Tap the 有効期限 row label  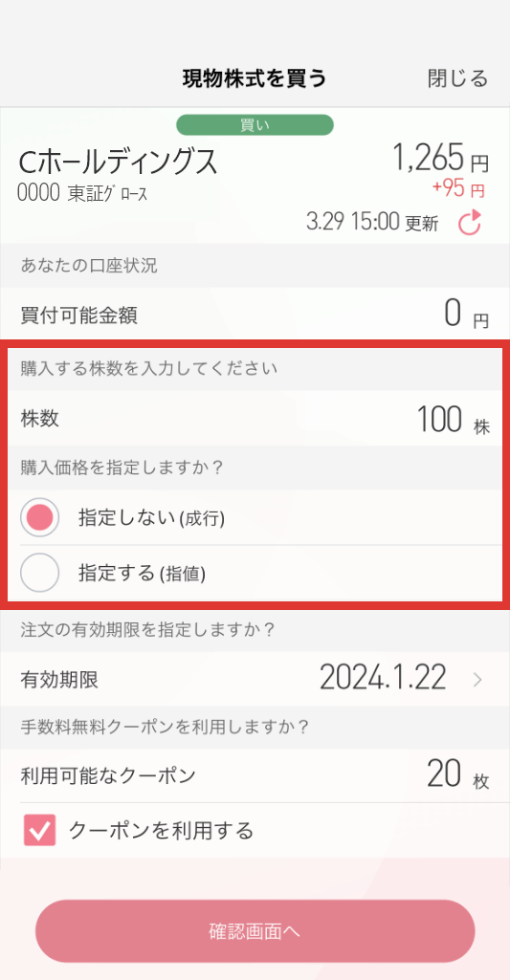click(x=59, y=680)
